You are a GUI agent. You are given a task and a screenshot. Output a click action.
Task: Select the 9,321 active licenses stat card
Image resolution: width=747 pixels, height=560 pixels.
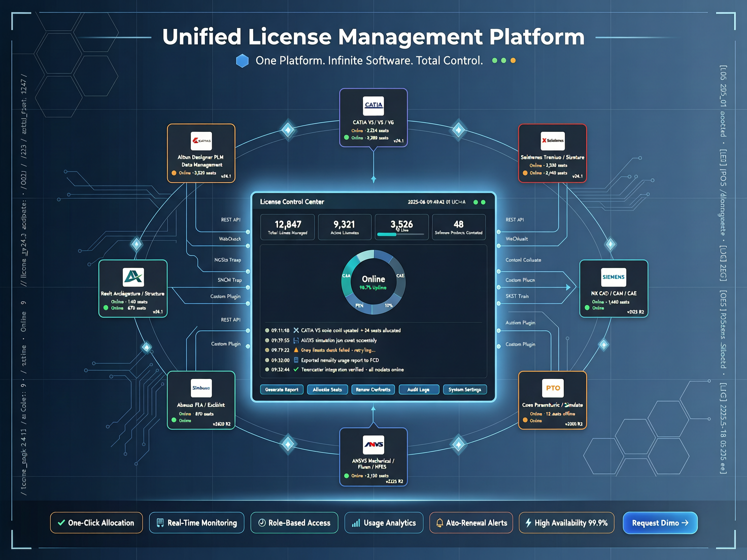(x=345, y=227)
